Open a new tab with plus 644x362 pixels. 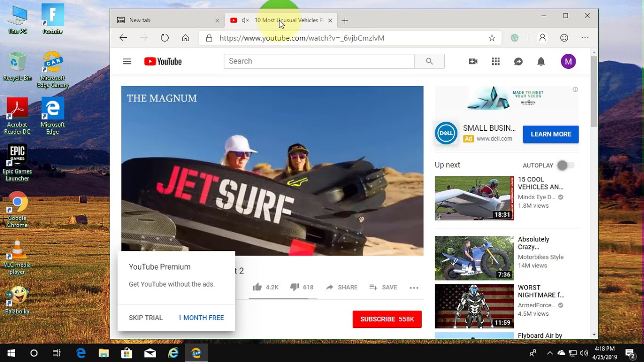coord(345,21)
